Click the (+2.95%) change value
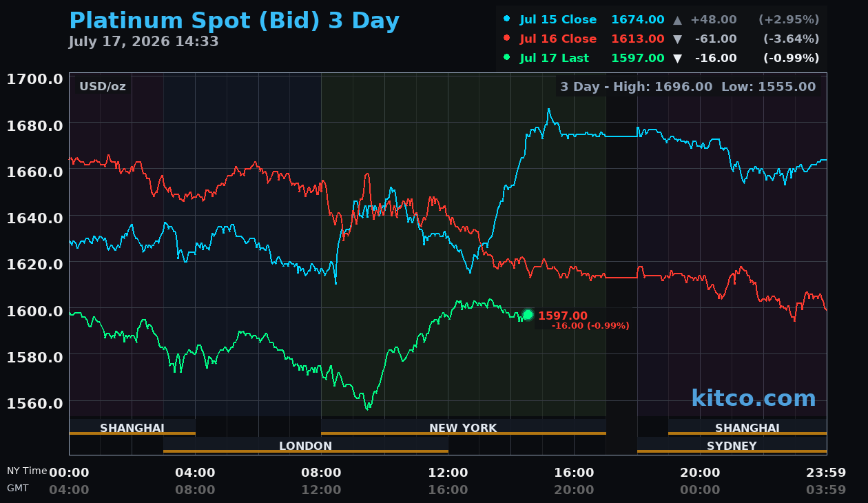Image resolution: width=868 pixels, height=503 pixels. 789,19
